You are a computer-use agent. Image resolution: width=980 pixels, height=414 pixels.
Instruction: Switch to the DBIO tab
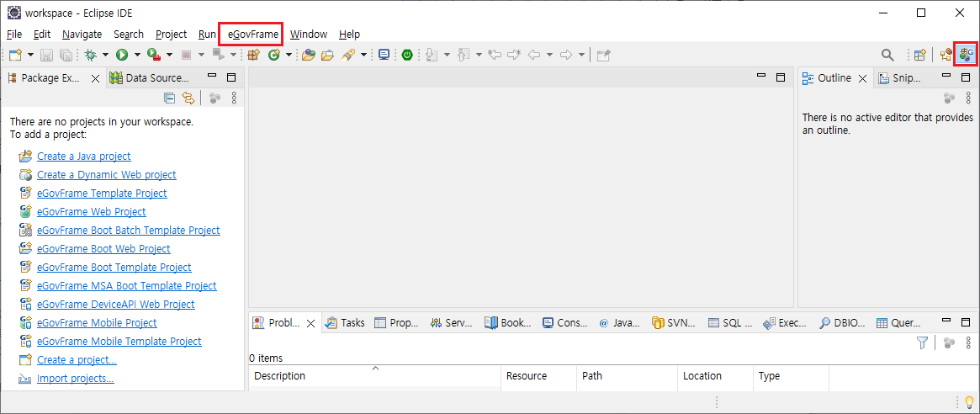[x=842, y=323]
